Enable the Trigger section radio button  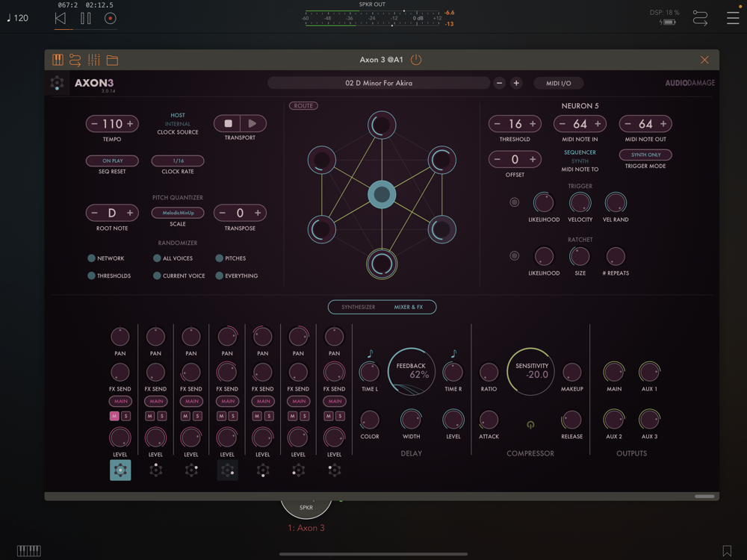[x=514, y=202]
